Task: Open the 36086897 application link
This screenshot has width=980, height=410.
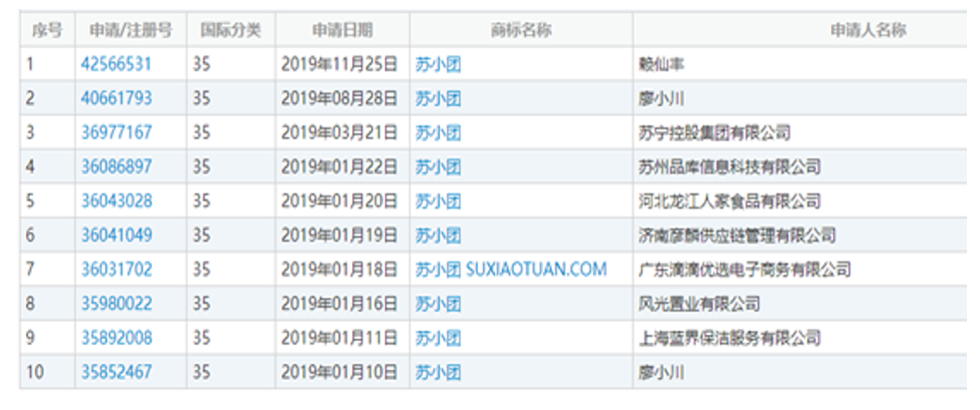Action: tap(116, 167)
